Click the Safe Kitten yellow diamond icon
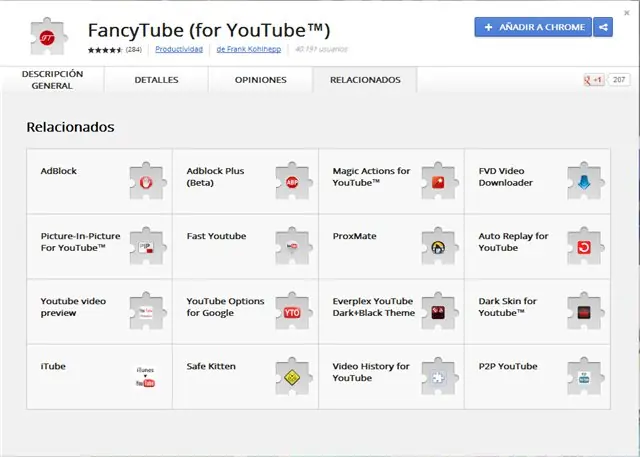The height and width of the screenshot is (457, 640). pyautogui.click(x=294, y=376)
